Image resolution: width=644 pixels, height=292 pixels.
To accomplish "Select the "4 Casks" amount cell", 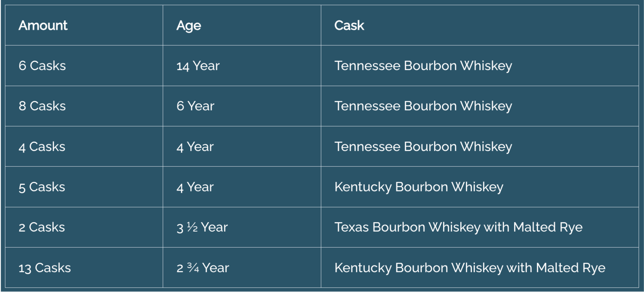I will click(42, 147).
